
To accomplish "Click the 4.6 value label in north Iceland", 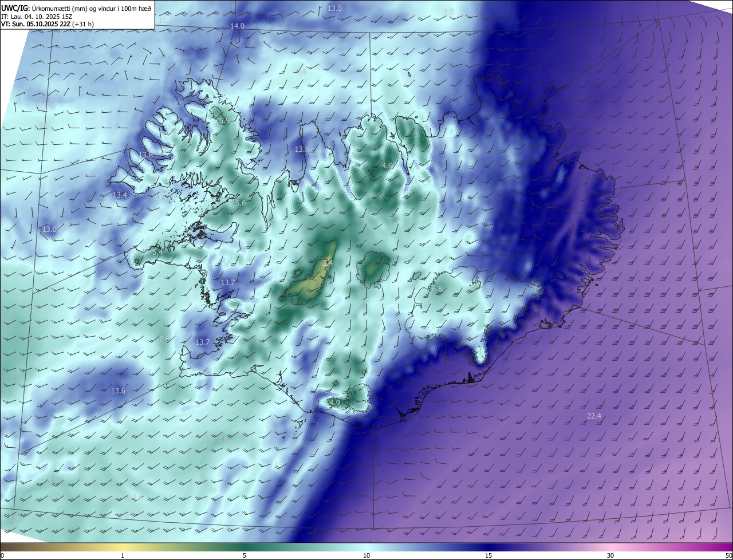I will [387, 165].
